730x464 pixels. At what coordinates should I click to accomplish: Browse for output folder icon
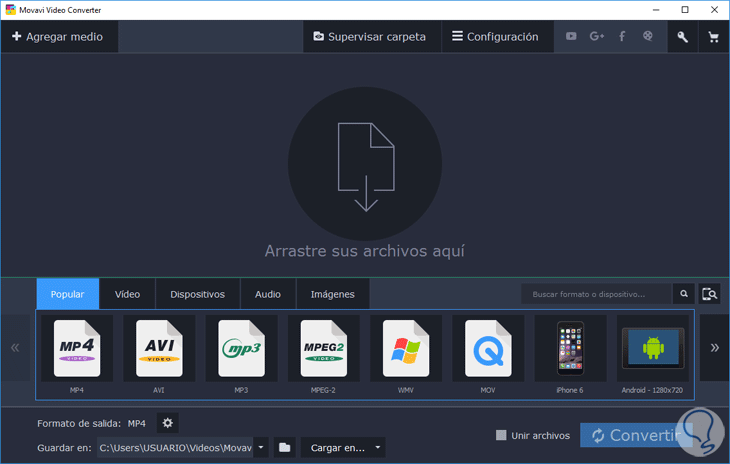(x=284, y=448)
